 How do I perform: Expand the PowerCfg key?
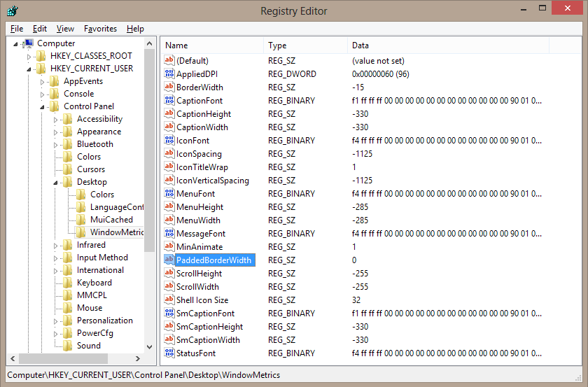click(55, 334)
